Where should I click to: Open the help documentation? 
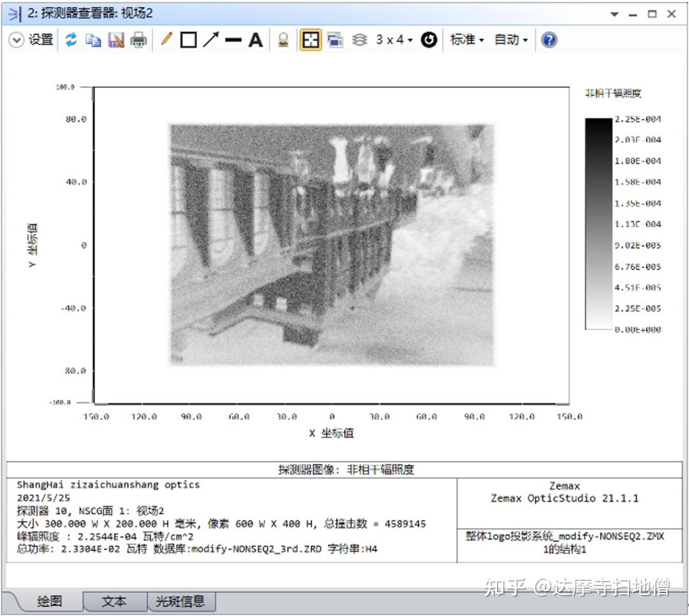click(548, 40)
